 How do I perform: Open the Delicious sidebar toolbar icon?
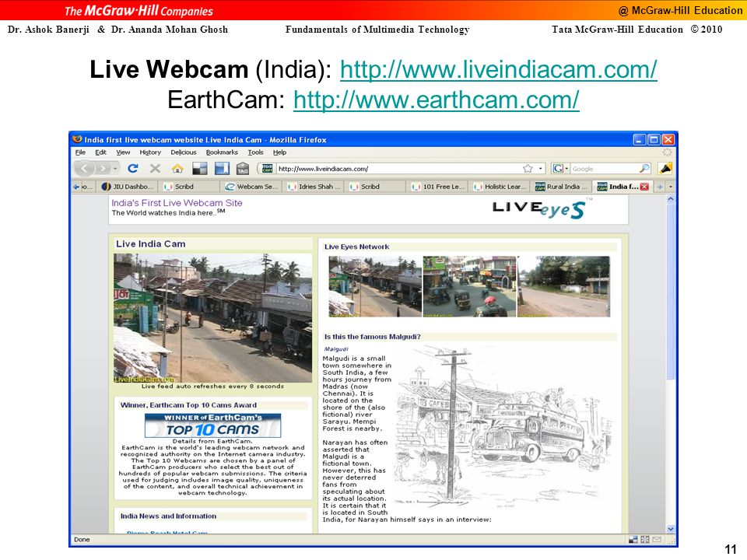222,168
